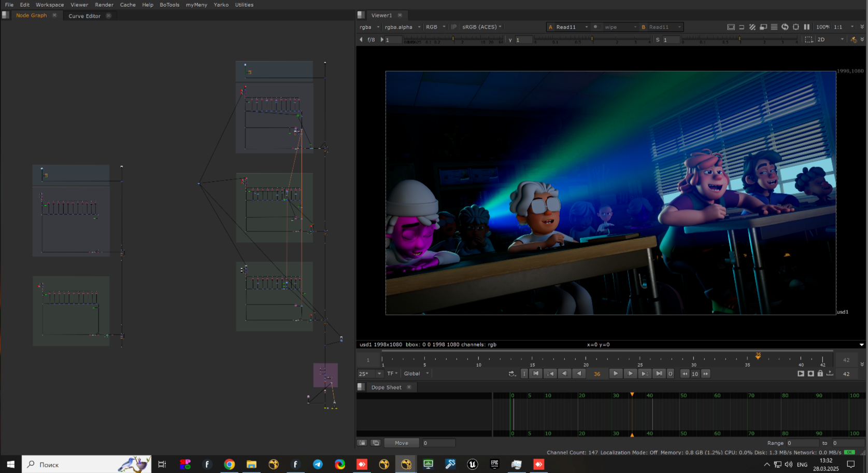Image resolution: width=868 pixels, height=473 pixels.
Task: Jump to first frame button
Action: pyautogui.click(x=536, y=373)
